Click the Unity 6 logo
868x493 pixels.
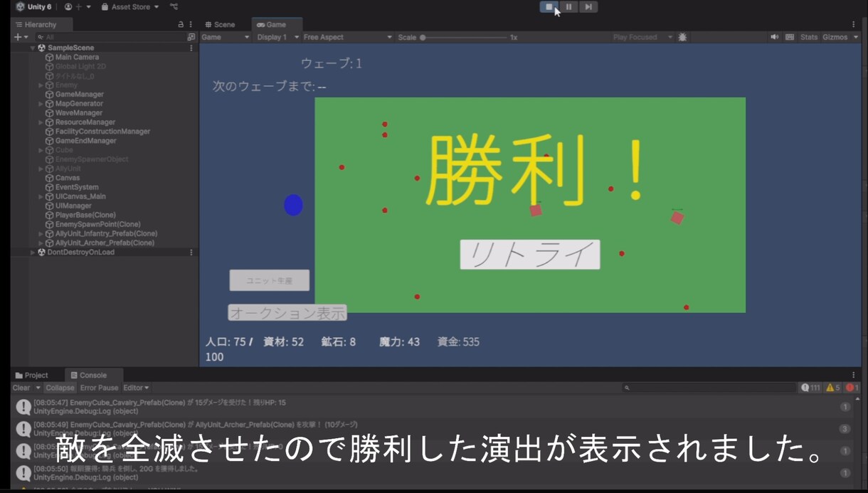[x=33, y=7]
